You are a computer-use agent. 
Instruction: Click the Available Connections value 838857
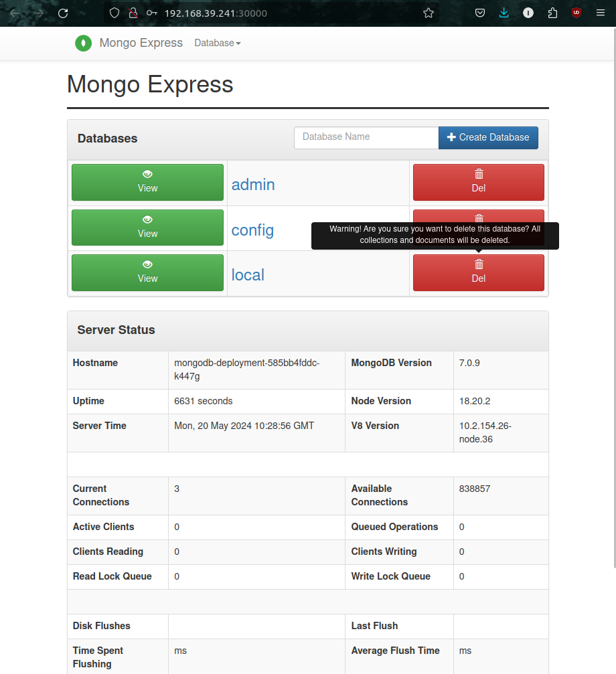point(475,489)
